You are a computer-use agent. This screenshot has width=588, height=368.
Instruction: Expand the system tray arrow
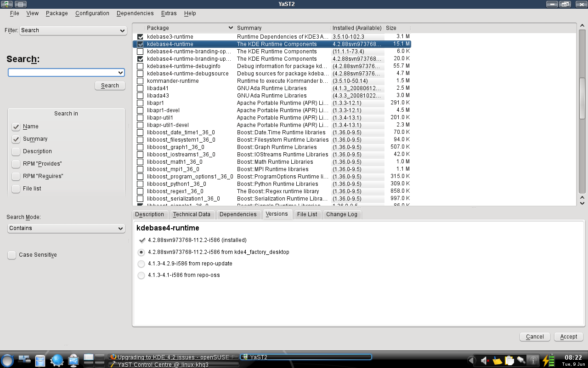pos(471,361)
